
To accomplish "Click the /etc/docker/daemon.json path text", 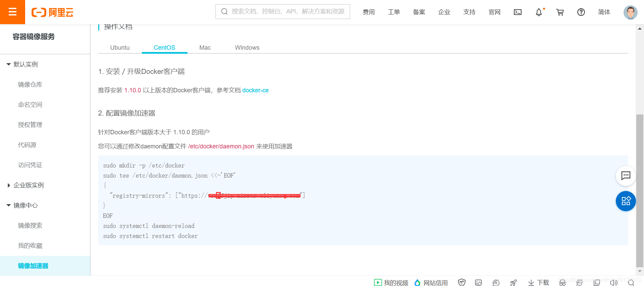I will pos(221,146).
